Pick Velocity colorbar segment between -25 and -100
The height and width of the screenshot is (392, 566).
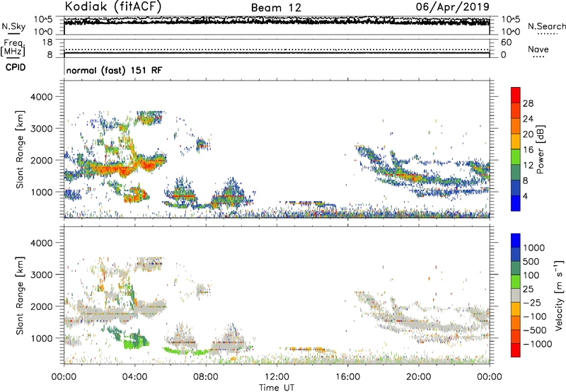point(516,309)
